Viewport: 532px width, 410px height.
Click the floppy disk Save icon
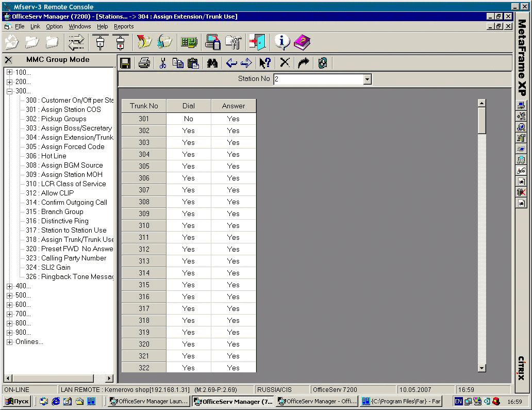pyautogui.click(x=125, y=63)
